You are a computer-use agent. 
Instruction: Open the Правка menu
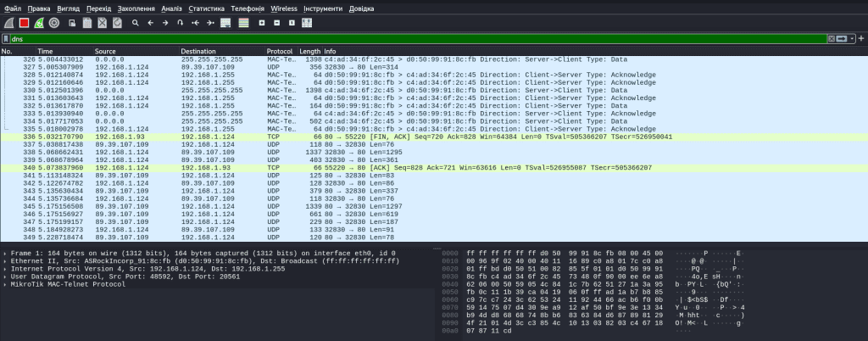pyautogui.click(x=39, y=8)
